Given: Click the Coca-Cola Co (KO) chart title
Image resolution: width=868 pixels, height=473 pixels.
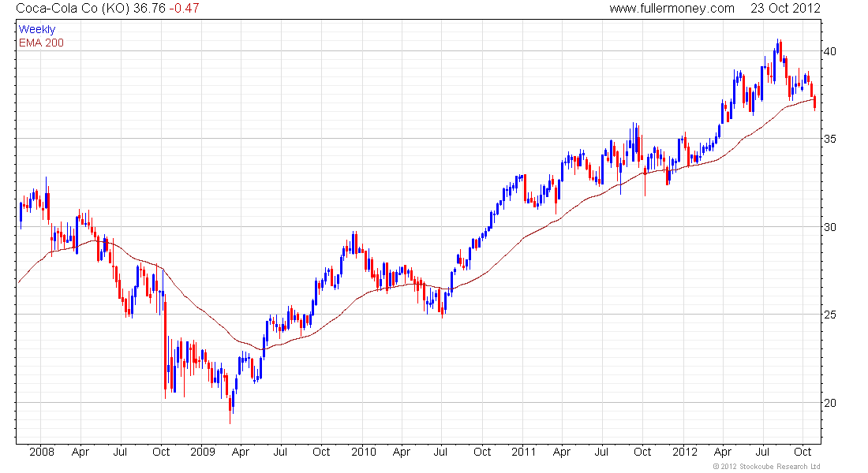Looking at the screenshot, I should click(x=73, y=9).
